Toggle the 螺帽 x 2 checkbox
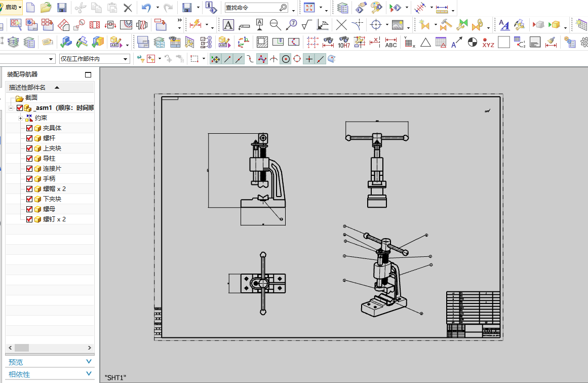The image size is (588, 383). pos(29,188)
